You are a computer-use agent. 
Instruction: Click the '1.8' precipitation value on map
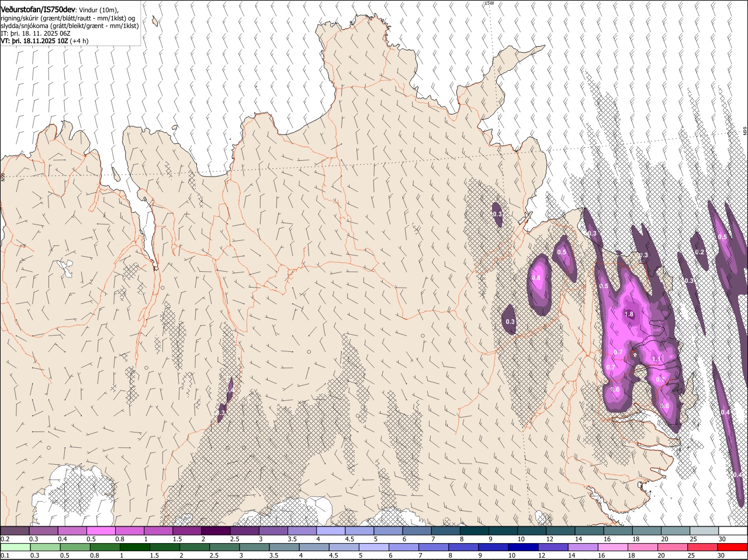629,314
